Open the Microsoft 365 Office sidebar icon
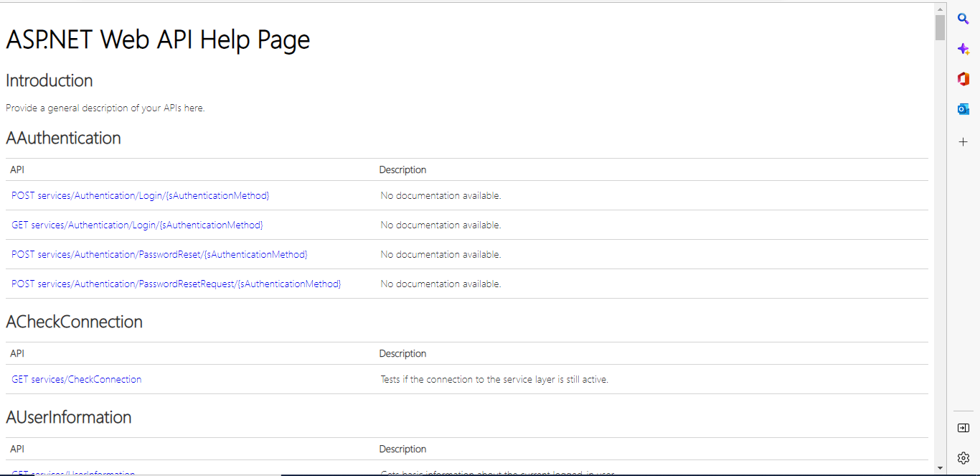 (x=963, y=79)
